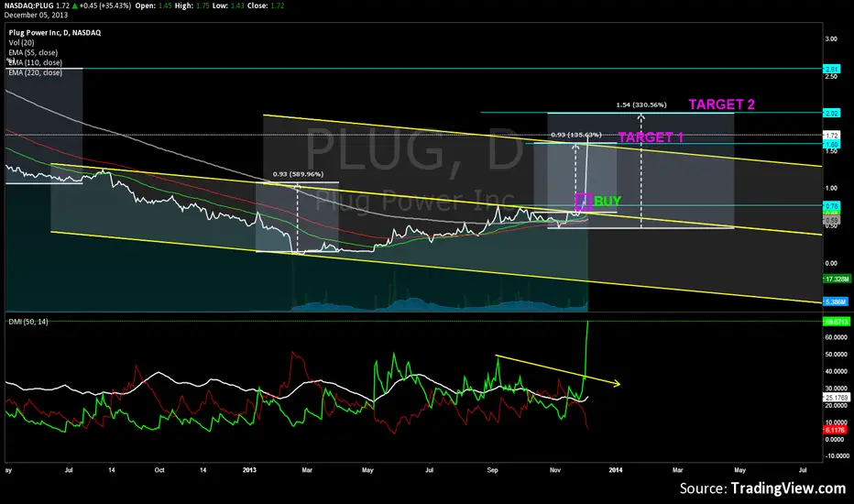854x504 pixels.
Task: Click the 0.78 price tag on axis
Action: click(x=832, y=206)
